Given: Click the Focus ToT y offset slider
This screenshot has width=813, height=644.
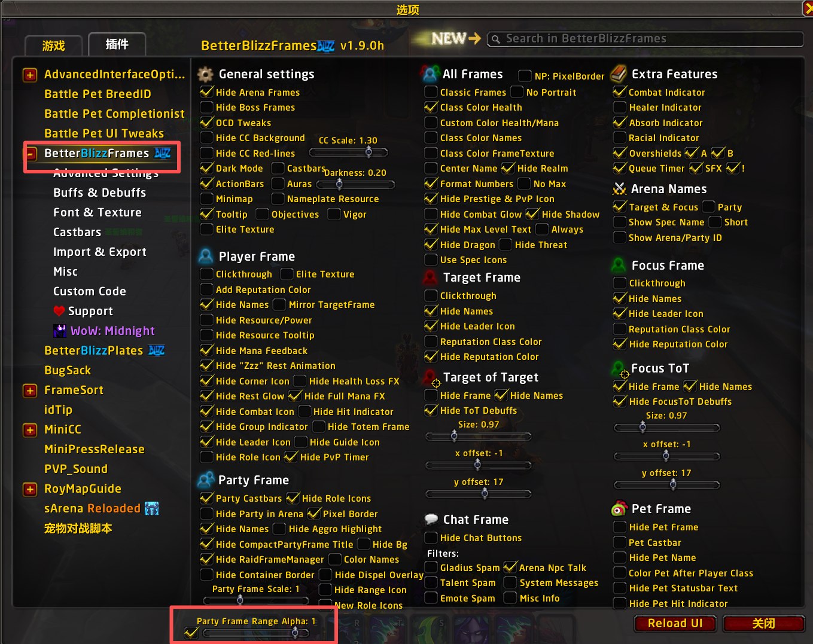Looking at the screenshot, I should click(667, 484).
